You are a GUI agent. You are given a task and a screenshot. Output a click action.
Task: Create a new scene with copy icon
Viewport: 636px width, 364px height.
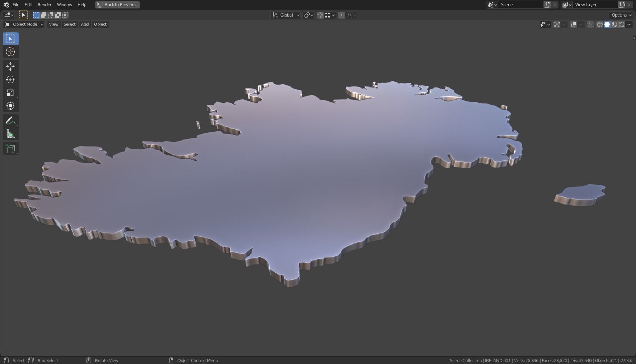click(547, 4)
